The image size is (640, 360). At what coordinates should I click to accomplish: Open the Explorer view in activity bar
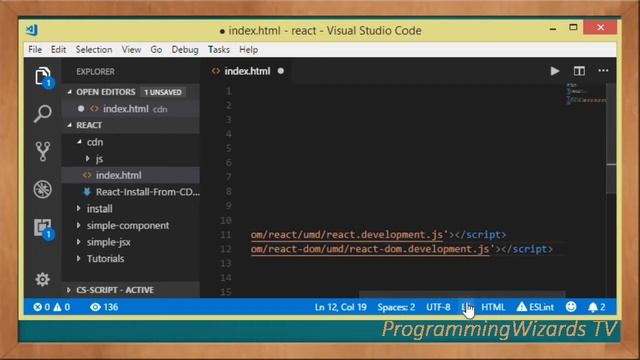(x=43, y=77)
